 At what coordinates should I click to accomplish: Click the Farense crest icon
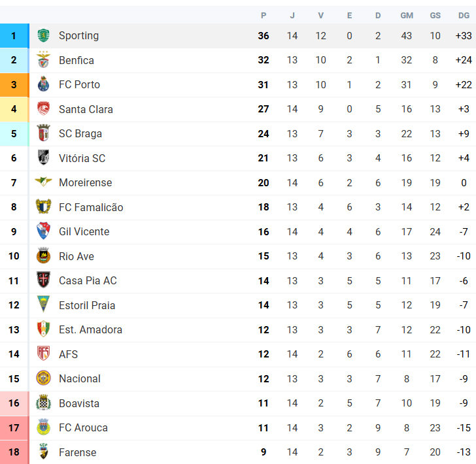click(x=43, y=451)
